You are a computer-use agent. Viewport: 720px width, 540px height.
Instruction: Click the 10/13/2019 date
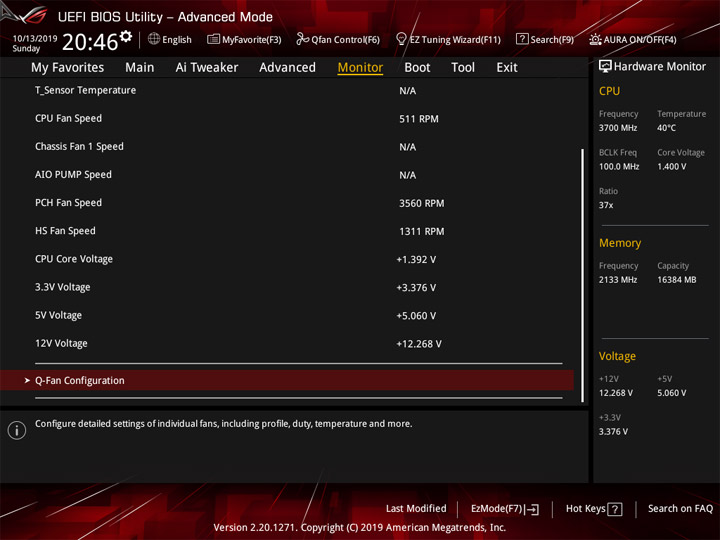point(35,39)
